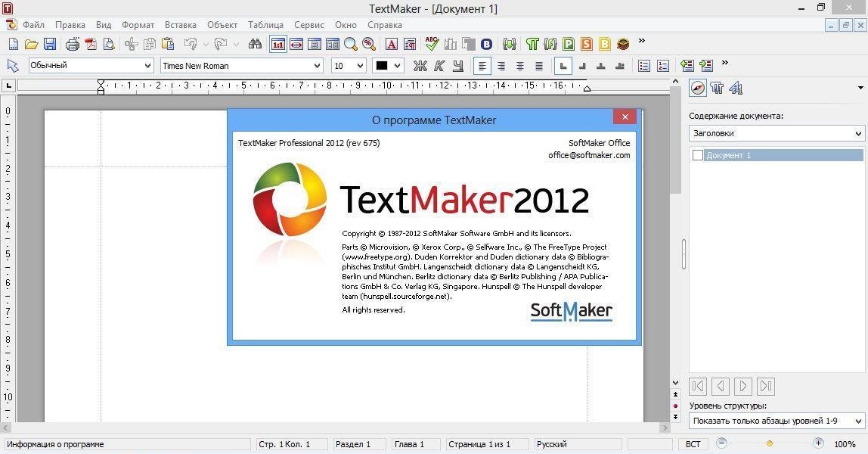Viewport: 868px width, 454px height.
Task: Show more formatting toolbar buttons chevron
Action: click(x=725, y=63)
